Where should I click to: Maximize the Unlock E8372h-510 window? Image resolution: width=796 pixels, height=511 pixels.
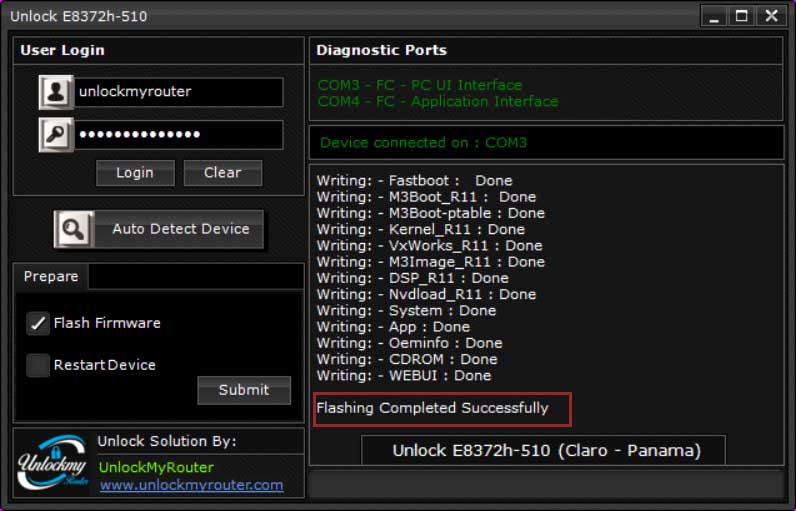point(742,17)
